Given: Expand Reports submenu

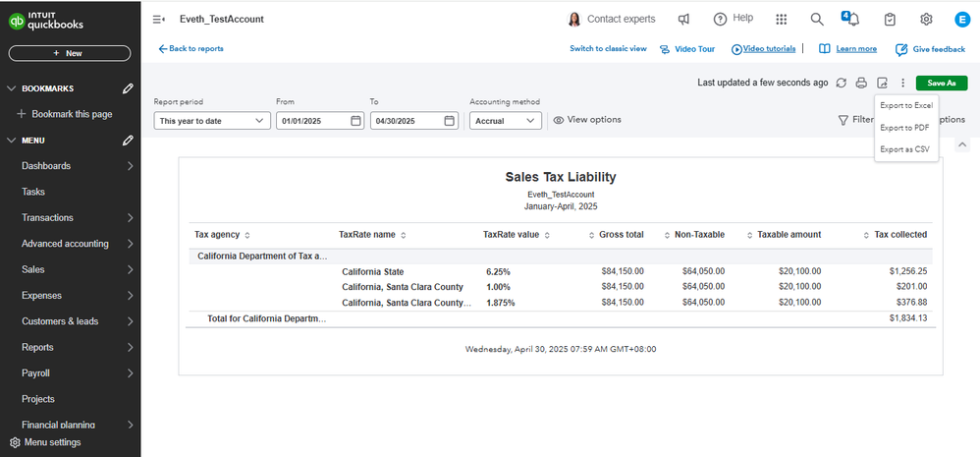Looking at the screenshot, I should click(130, 348).
